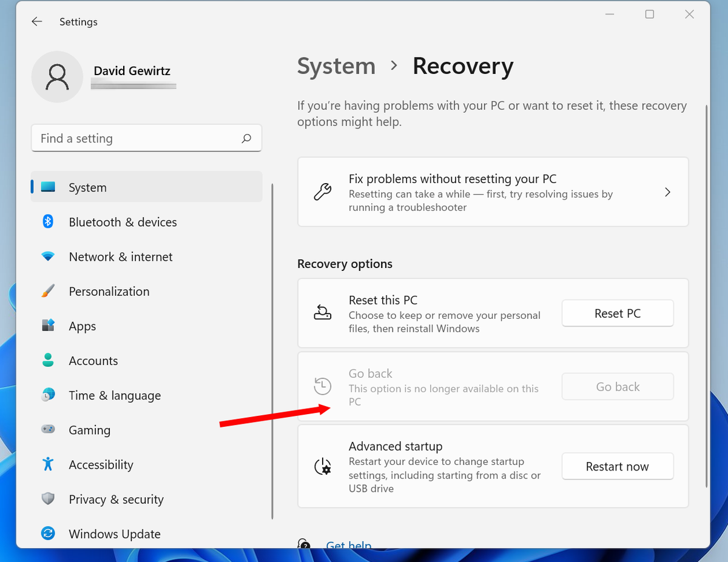The image size is (728, 562).
Task: Click System in the breadcrumb header
Action: [336, 66]
